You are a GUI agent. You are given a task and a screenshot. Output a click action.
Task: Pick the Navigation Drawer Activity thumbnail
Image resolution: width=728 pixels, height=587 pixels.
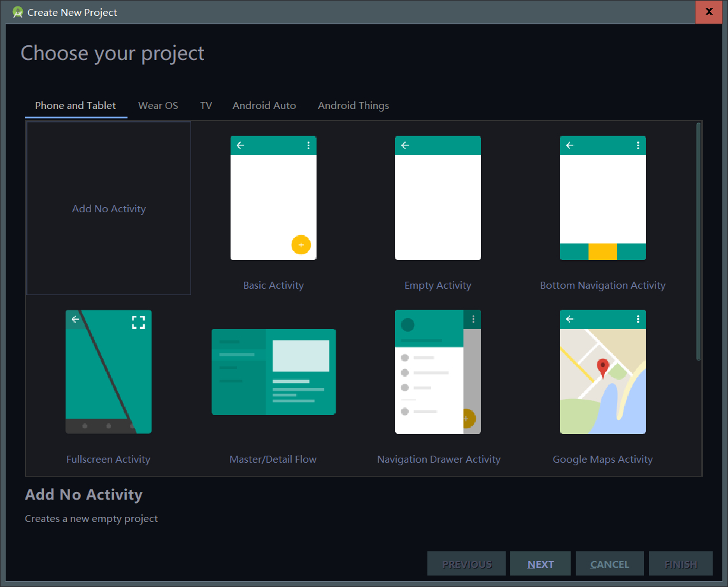tap(438, 372)
